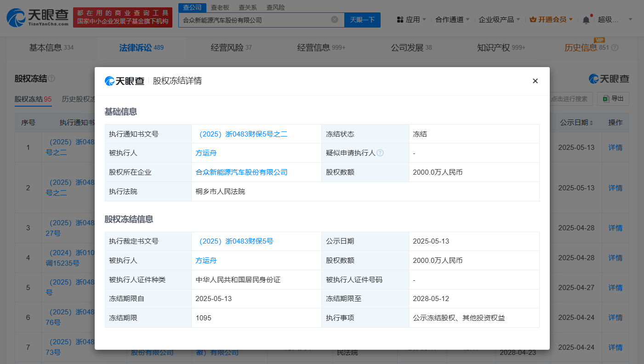Click the 天眼一下 search button

tap(362, 20)
